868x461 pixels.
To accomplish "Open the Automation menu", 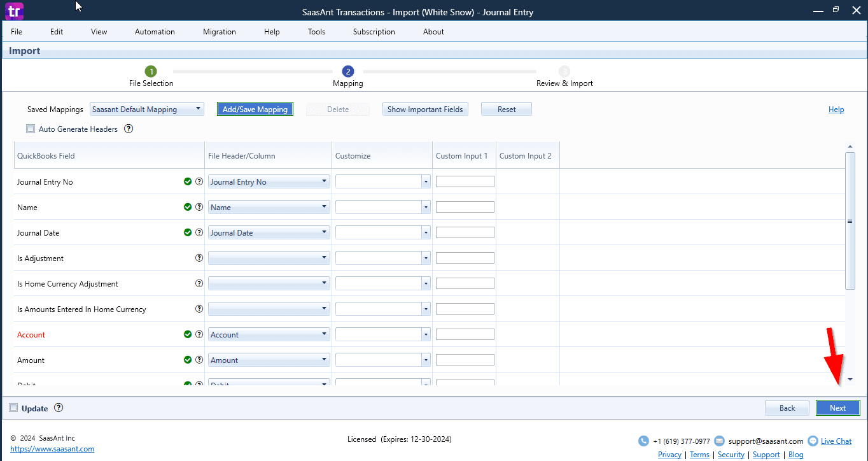I will click(x=155, y=32).
